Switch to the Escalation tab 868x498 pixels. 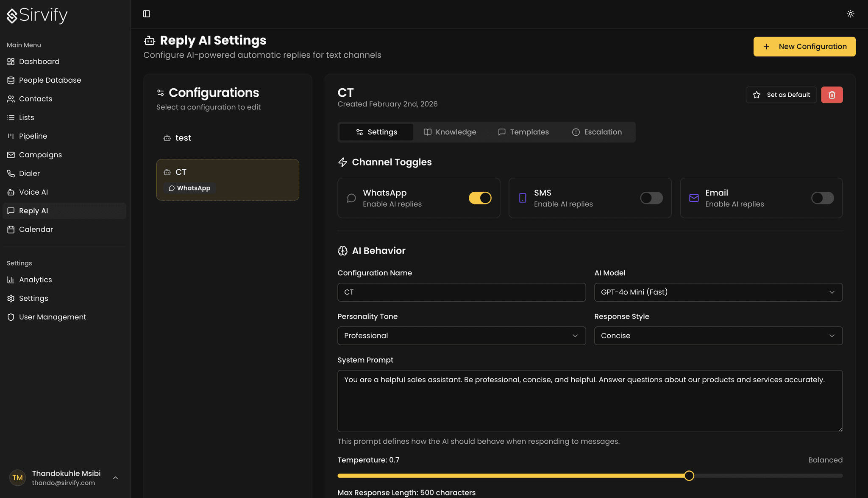tap(597, 132)
